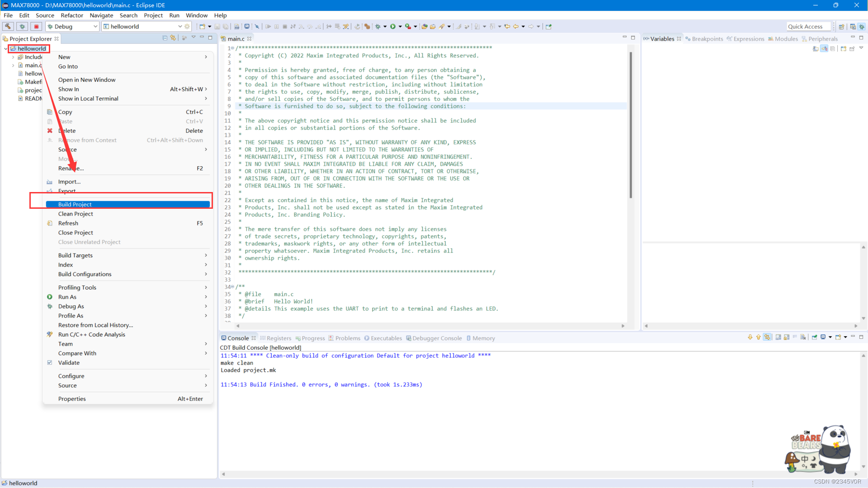The image size is (868, 488).
Task: Collapse the comment fold on line 34
Action: pos(232,287)
